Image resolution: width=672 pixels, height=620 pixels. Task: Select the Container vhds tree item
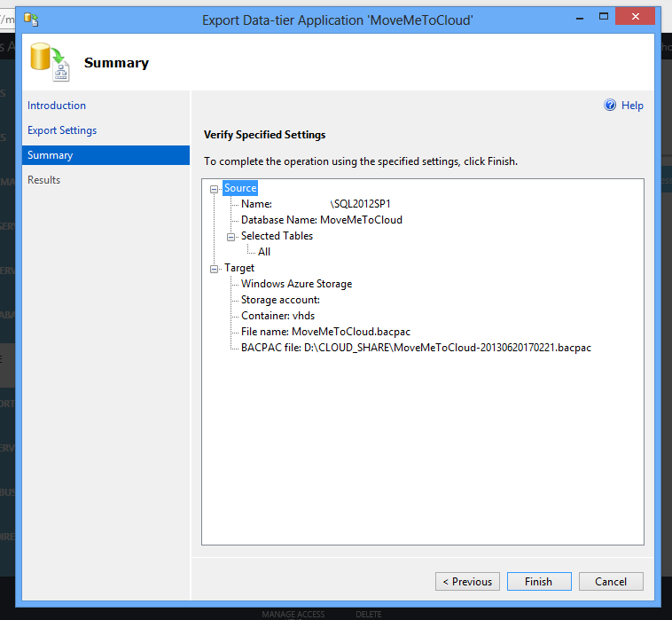tap(277, 316)
